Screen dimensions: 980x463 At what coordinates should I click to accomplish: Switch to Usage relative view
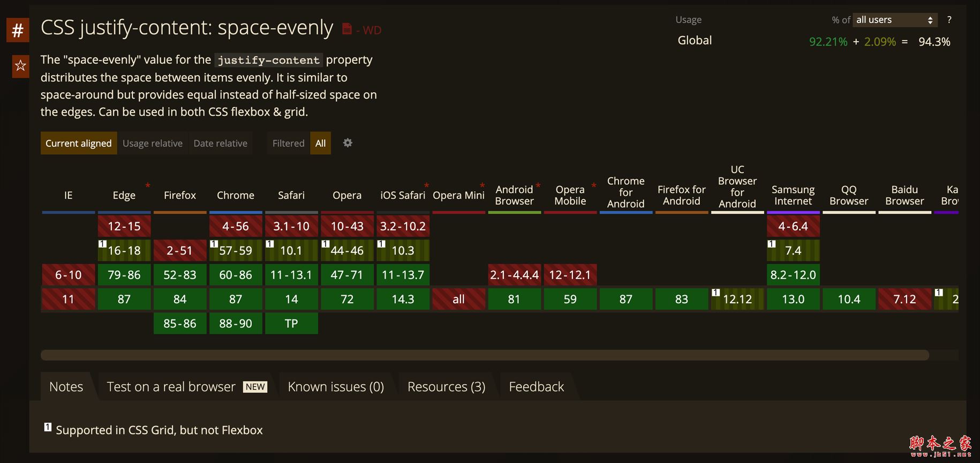click(153, 143)
